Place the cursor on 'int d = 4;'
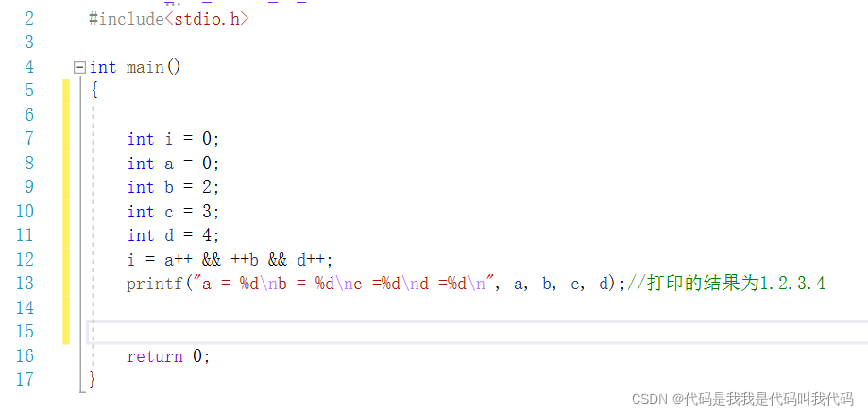 [x=173, y=235]
